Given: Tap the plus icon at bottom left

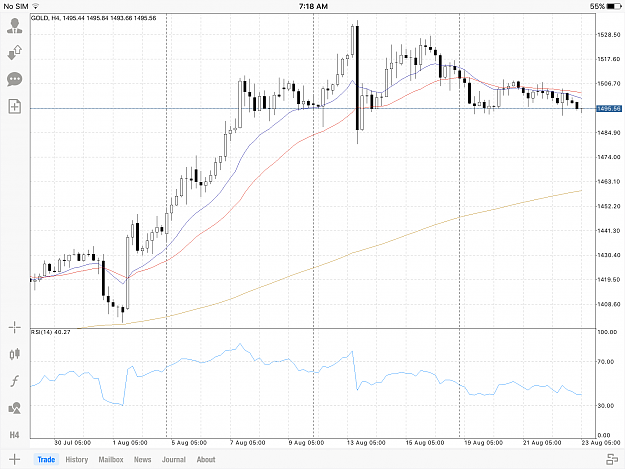Looking at the screenshot, I should (x=14, y=459).
